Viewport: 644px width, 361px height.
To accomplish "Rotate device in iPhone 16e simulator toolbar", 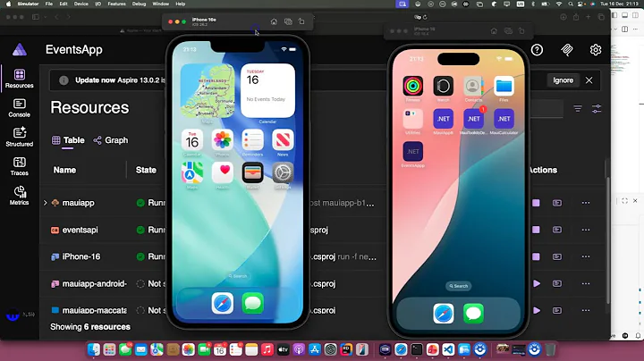I will click(301, 21).
